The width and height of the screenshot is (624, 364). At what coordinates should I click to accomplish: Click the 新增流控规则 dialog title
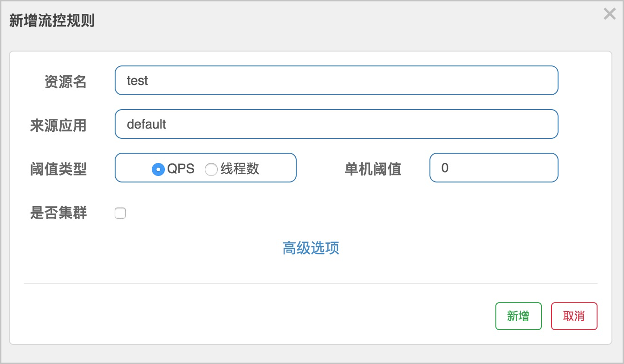(52, 20)
